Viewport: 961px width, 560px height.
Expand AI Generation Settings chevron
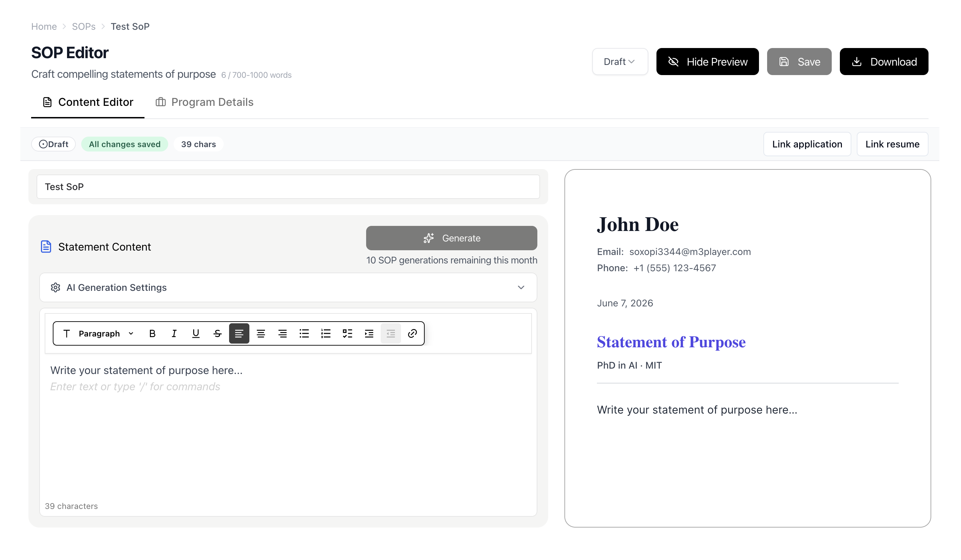521,287
